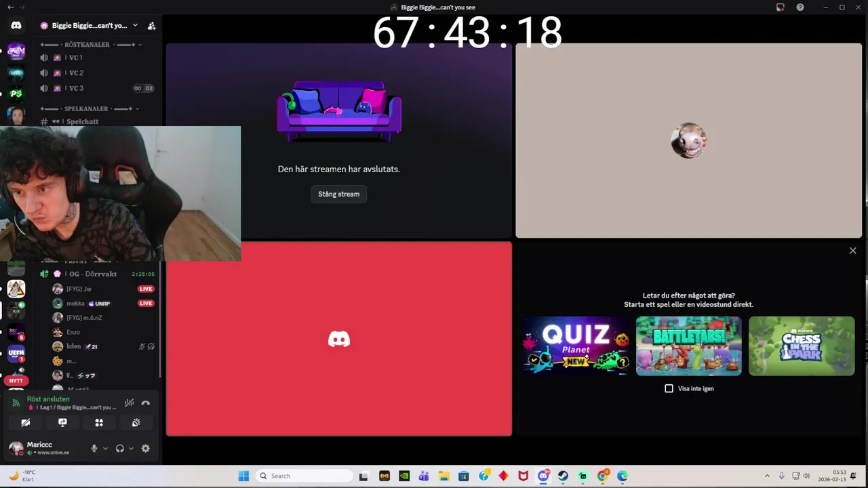Open the headphone output options arrow
Viewport: 868px width, 488px height.
[131, 448]
